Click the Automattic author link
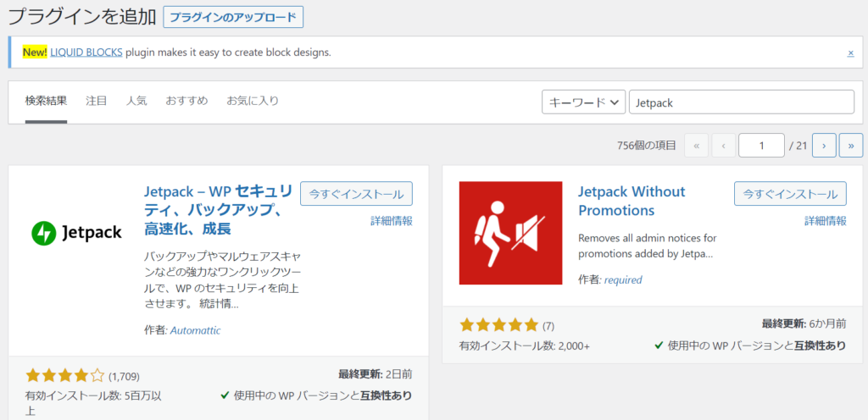 pos(196,330)
